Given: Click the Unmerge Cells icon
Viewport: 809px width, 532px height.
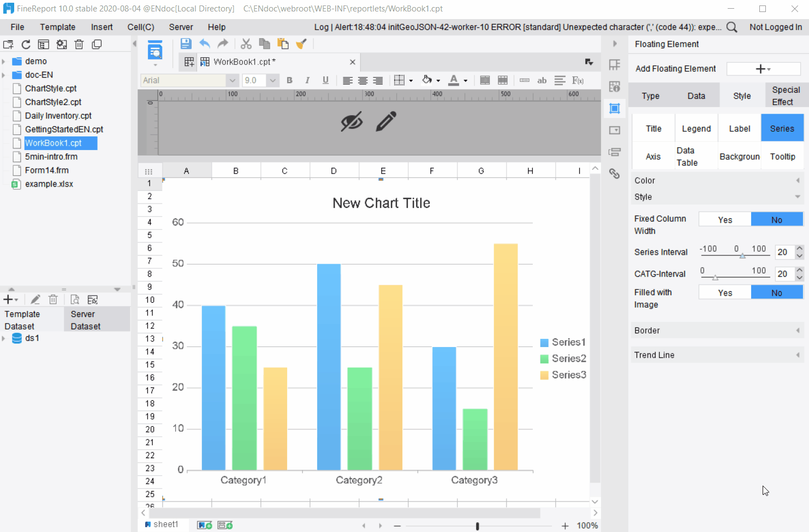Looking at the screenshot, I should tap(503, 80).
